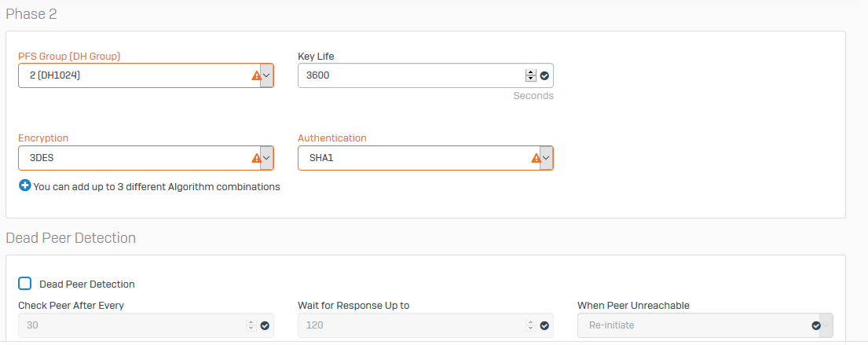The height and width of the screenshot is (345, 868).
Task: Click the Wait for Response Up to field
Action: pyautogui.click(x=425, y=325)
